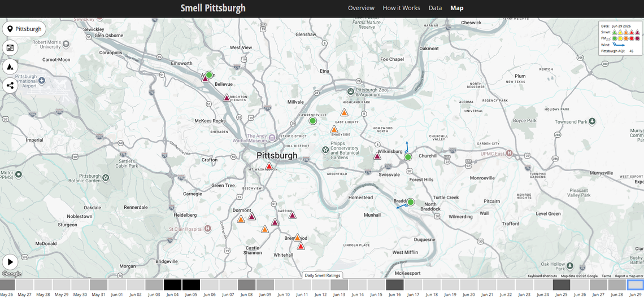Select the Jun 20 timeline cell

[469, 285]
